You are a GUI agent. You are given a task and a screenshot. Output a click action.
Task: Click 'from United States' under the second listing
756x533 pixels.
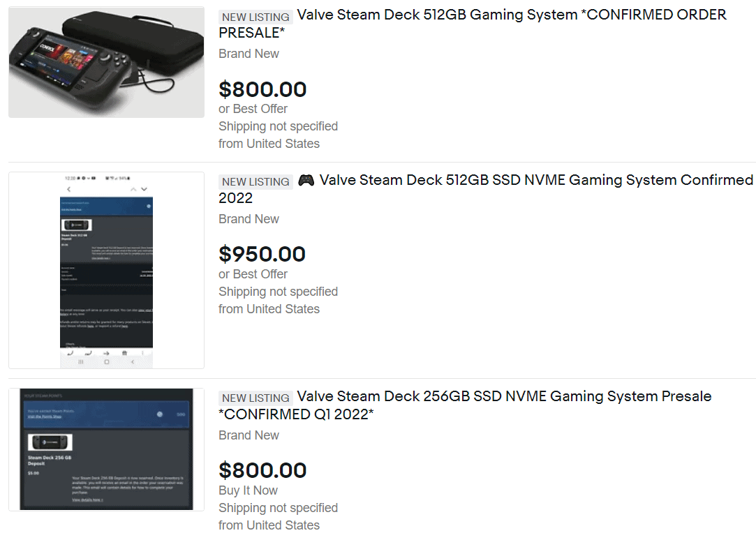point(269,309)
